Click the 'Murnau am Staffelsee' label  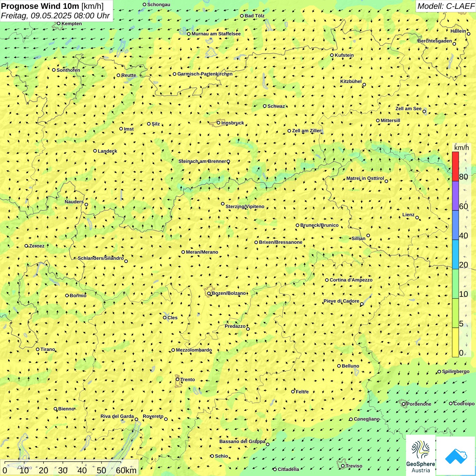[x=216, y=34]
